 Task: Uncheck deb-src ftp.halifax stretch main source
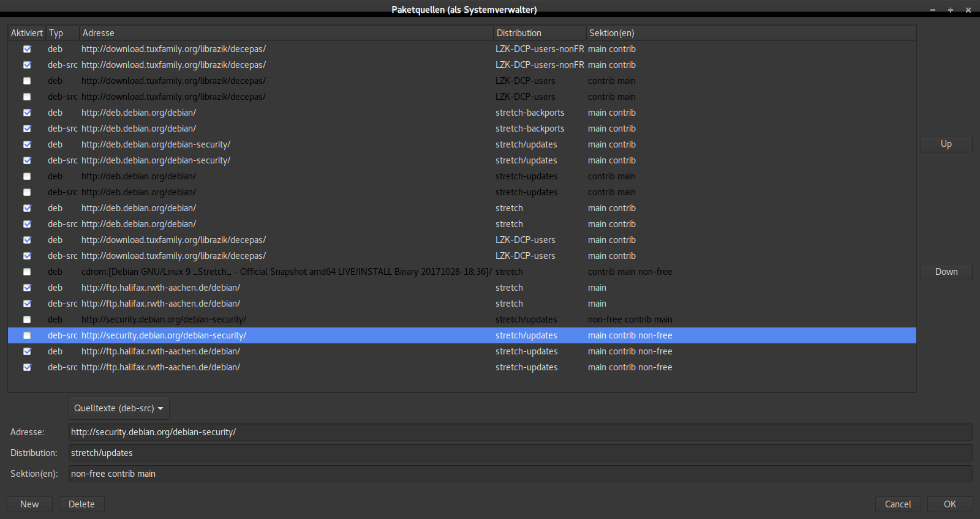[x=27, y=304]
